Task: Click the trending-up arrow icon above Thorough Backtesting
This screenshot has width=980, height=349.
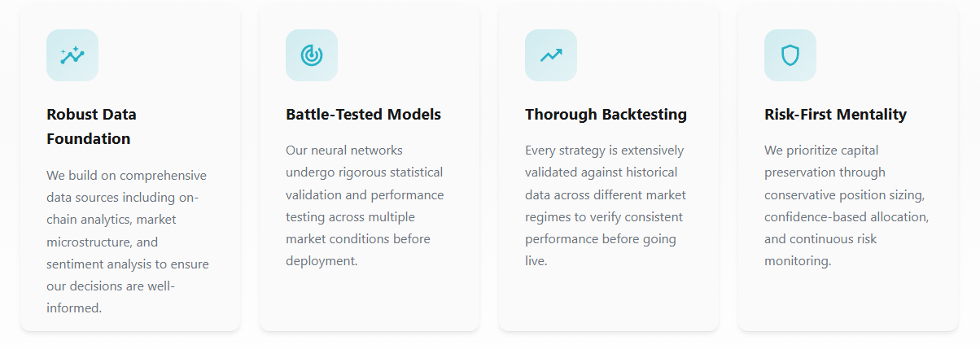Action: (x=551, y=55)
